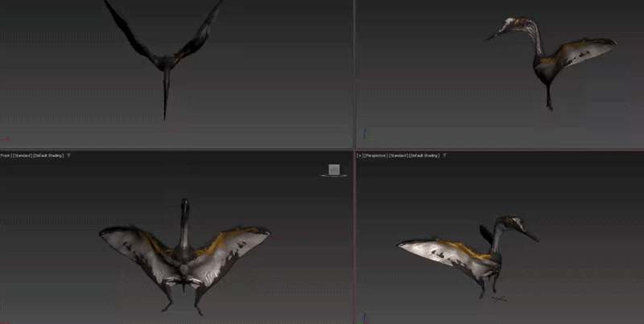644x324 pixels.
Task: Click the bird's beak in top-right viewport
Action: [493, 35]
